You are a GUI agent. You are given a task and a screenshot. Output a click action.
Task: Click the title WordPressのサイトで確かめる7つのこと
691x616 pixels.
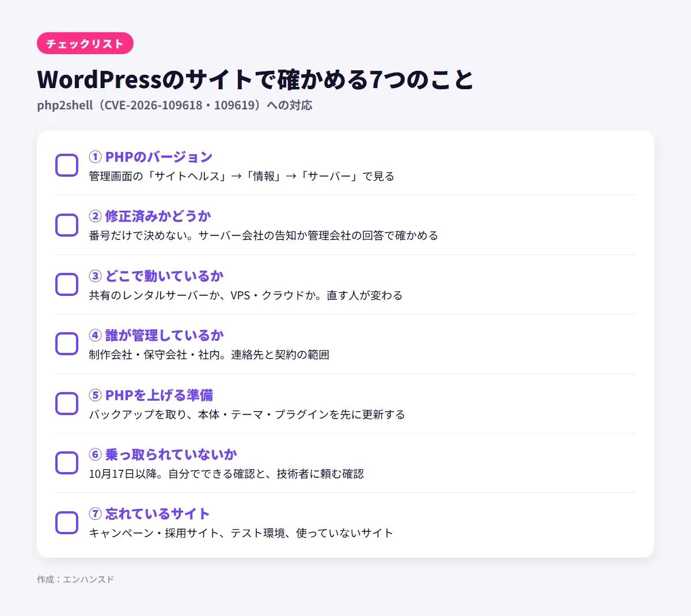(255, 79)
